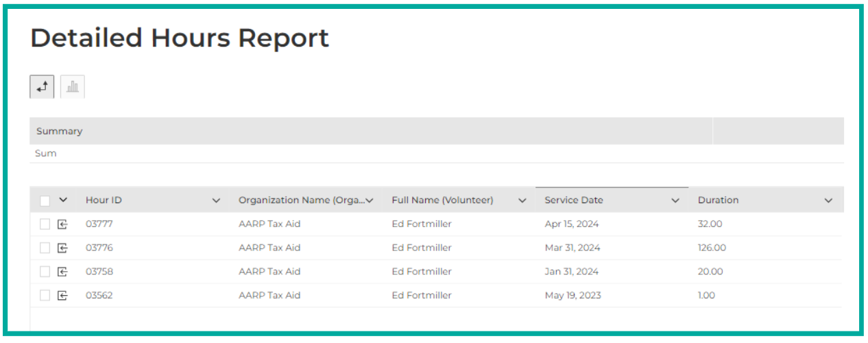
Task: Open the bulk selection dropdown arrow beside header checkbox
Action: (x=63, y=200)
